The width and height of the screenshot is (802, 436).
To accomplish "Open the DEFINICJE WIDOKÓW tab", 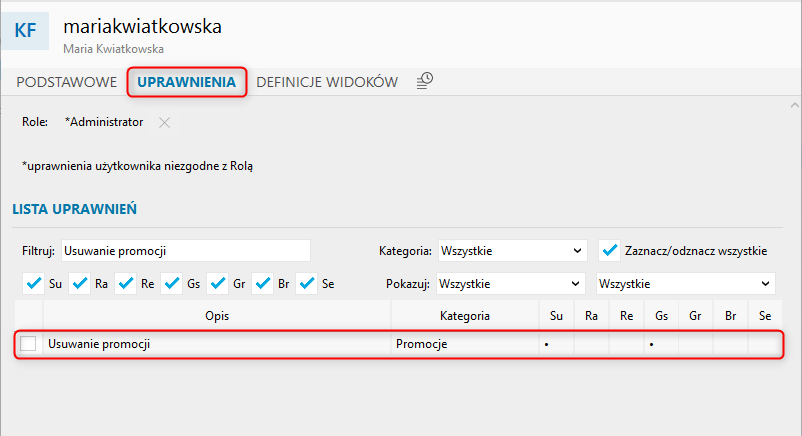I will coord(327,82).
